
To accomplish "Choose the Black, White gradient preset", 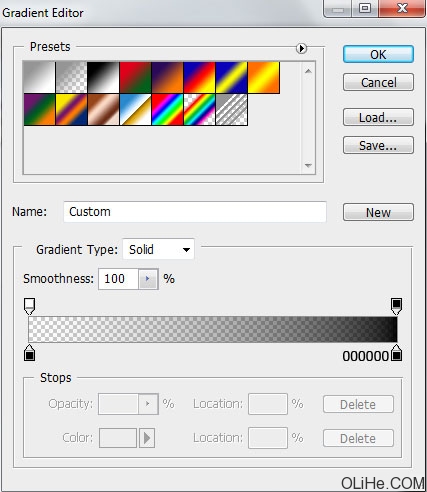I will click(103, 77).
